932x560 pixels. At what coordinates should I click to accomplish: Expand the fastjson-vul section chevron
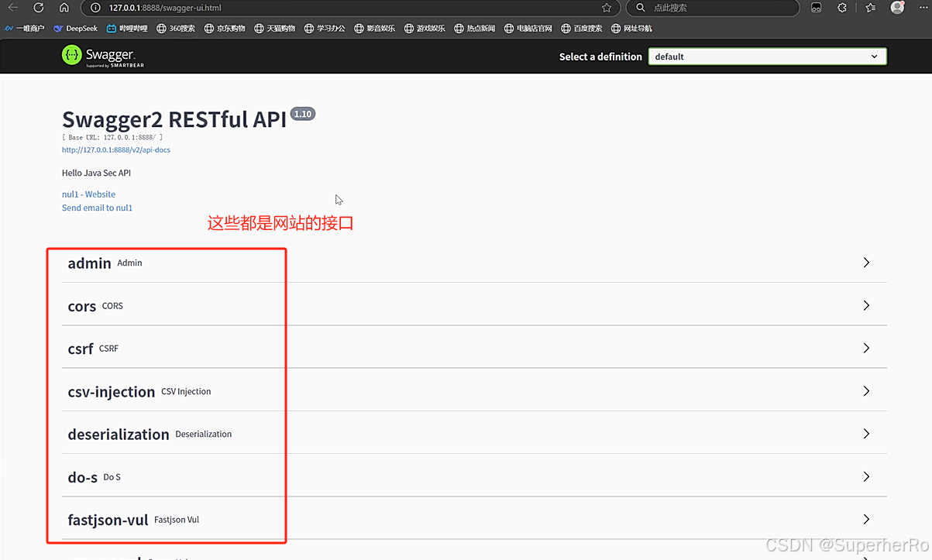[x=866, y=519]
